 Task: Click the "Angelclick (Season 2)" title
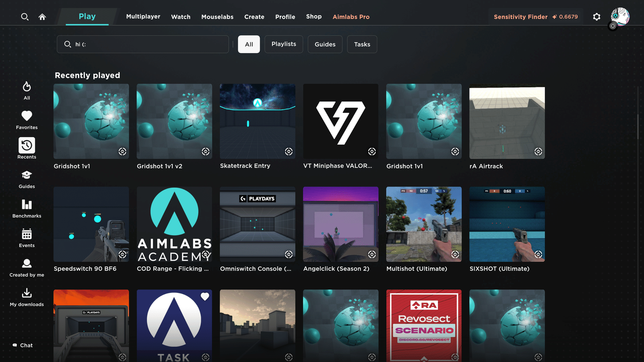(x=336, y=269)
